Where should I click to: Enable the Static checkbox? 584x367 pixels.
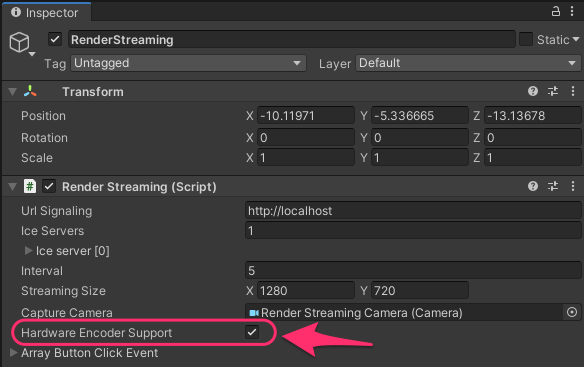tap(526, 39)
